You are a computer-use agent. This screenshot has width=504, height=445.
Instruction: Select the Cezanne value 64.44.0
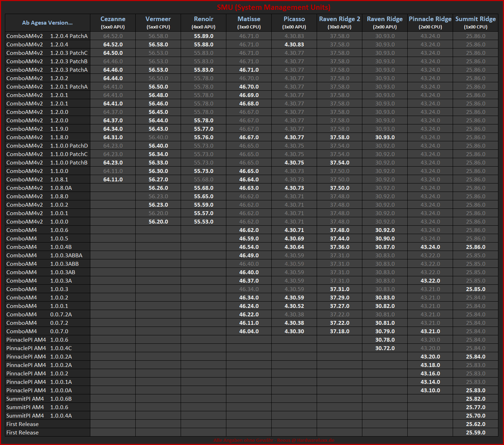click(x=113, y=78)
